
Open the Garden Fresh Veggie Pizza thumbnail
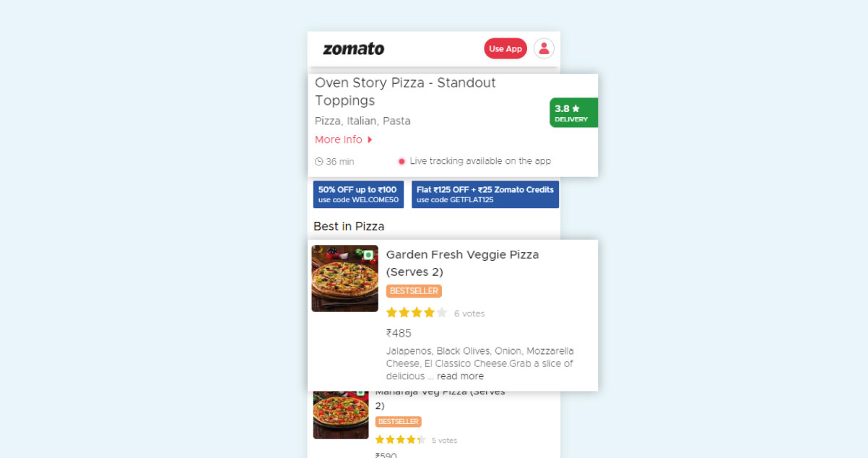[x=344, y=279]
